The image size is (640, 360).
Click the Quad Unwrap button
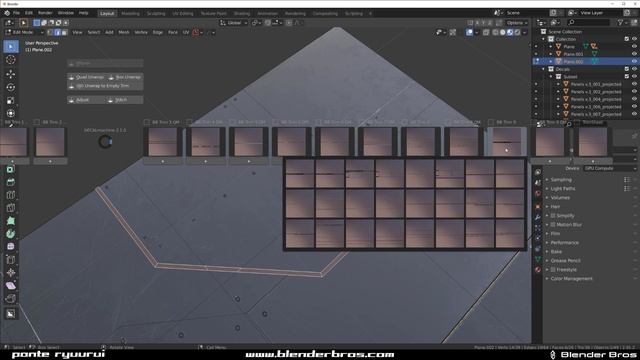(86, 77)
